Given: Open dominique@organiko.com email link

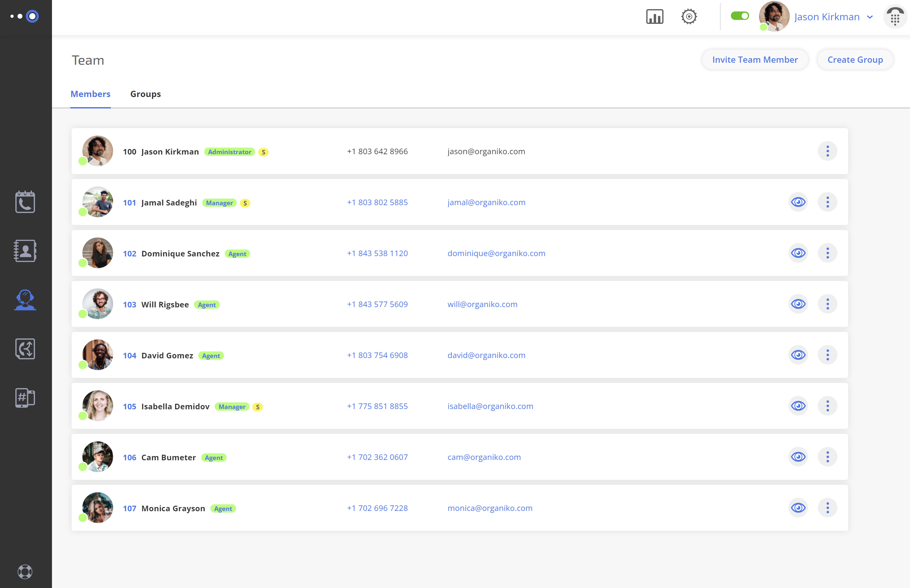Looking at the screenshot, I should [496, 253].
